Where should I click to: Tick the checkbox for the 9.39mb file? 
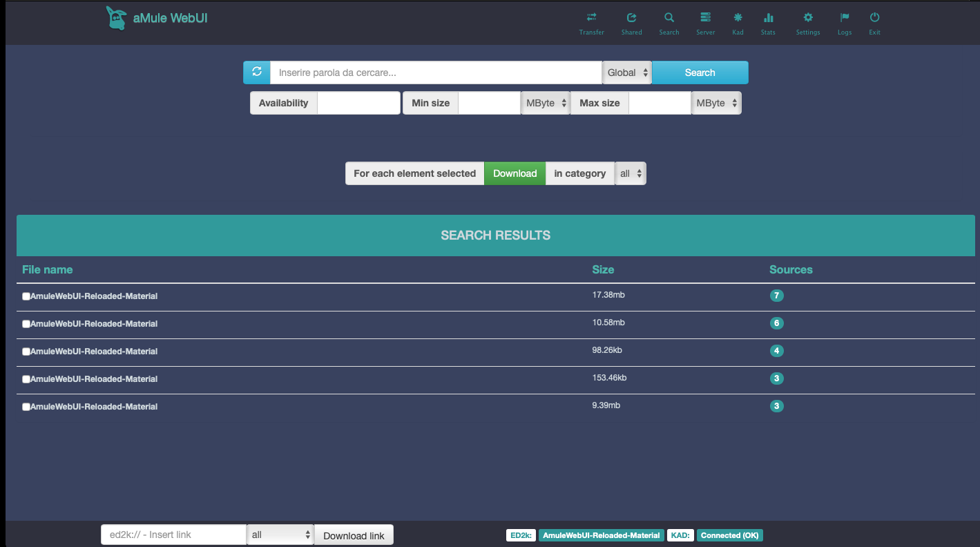click(x=26, y=407)
